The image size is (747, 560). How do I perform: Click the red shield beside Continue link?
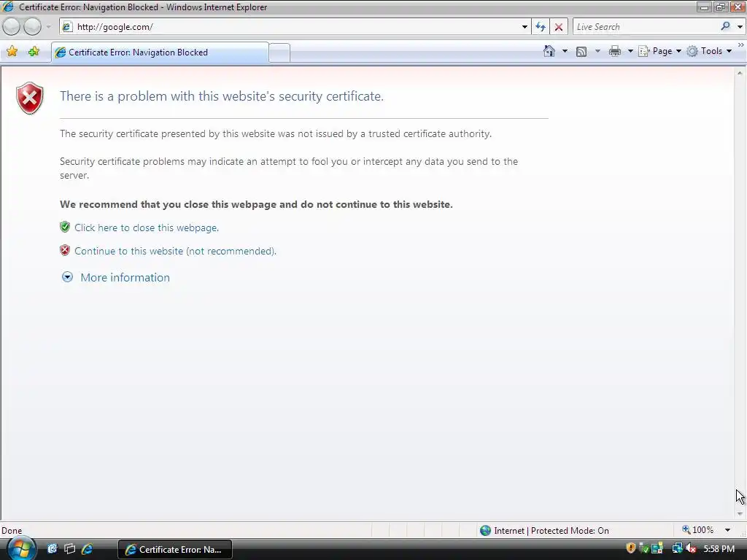(x=65, y=250)
